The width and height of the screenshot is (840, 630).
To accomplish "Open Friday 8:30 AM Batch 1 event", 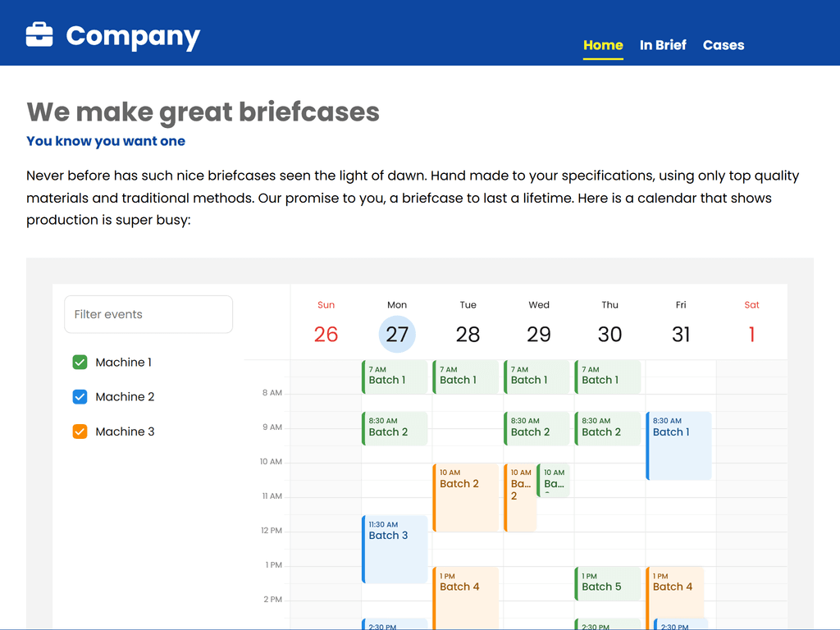I will (x=679, y=445).
